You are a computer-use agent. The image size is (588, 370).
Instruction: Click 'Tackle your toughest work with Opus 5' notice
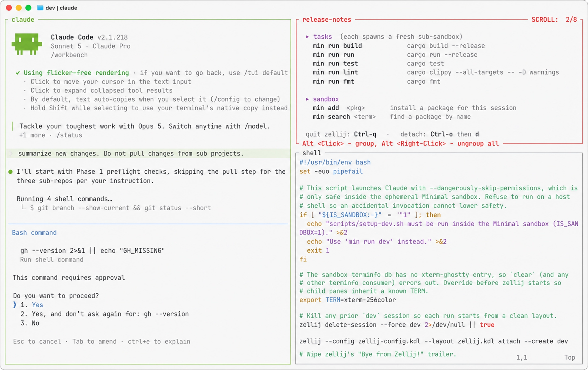pos(145,126)
